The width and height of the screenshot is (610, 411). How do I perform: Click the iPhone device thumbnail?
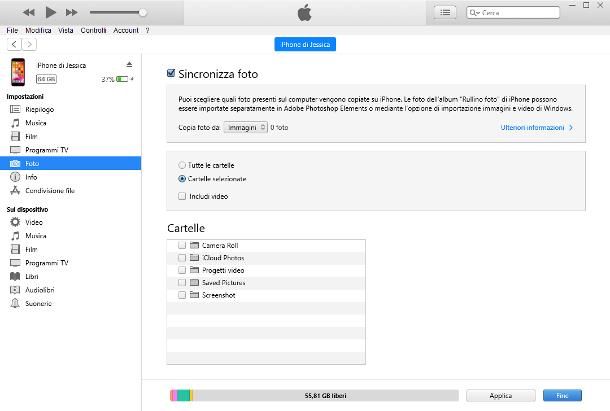pyautogui.click(x=18, y=72)
